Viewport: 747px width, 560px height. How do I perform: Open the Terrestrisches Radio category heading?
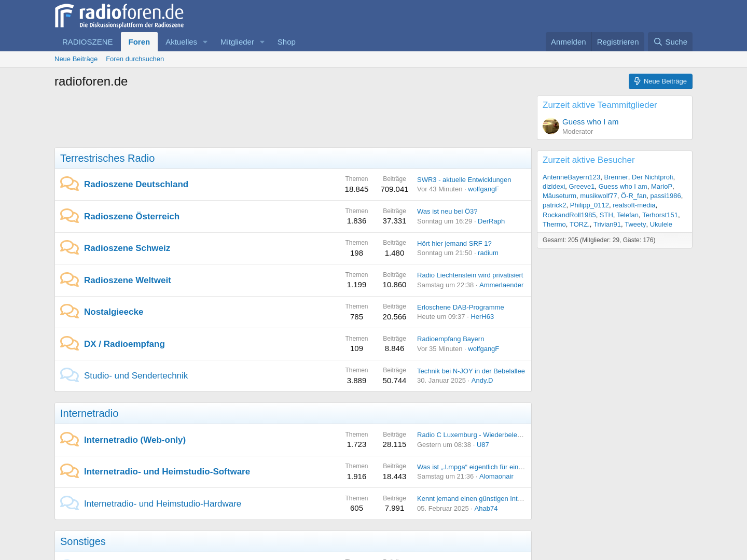click(107, 158)
